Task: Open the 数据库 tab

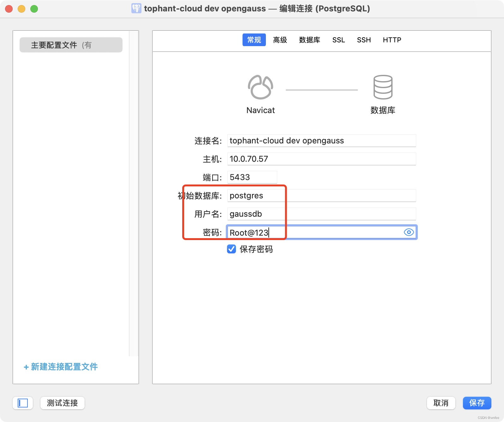Action: (x=309, y=40)
